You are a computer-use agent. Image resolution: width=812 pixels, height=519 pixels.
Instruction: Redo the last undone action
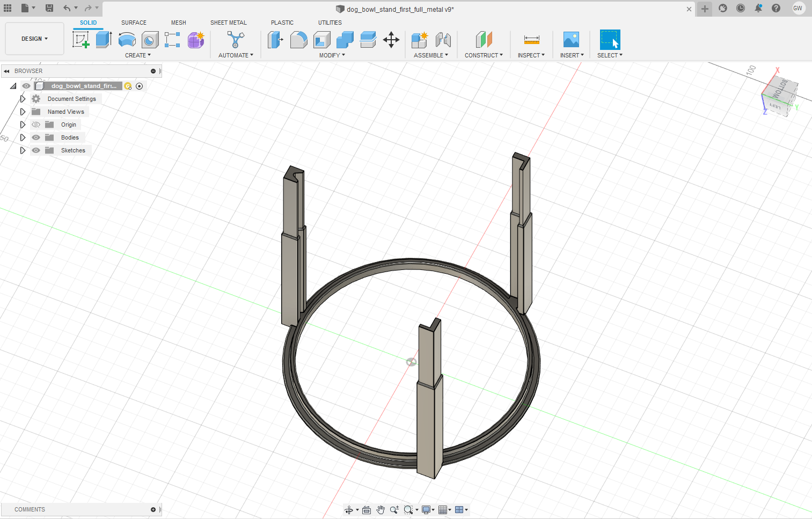click(x=88, y=8)
